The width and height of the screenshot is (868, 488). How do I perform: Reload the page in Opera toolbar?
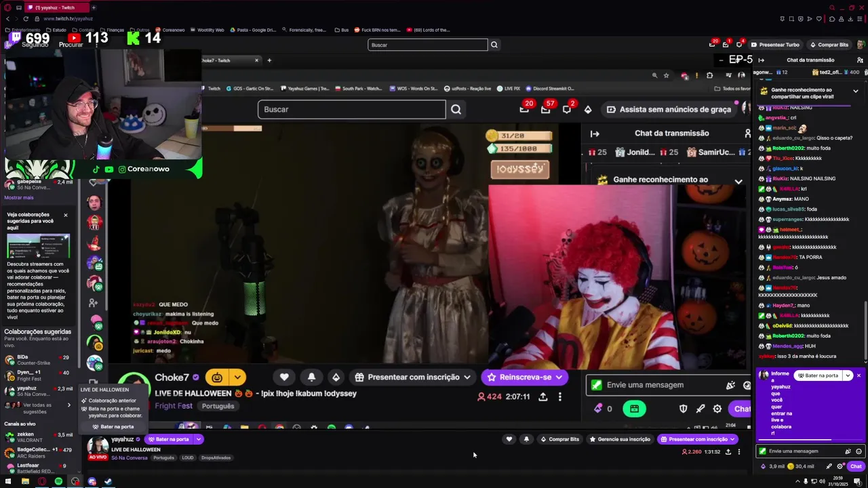click(26, 18)
